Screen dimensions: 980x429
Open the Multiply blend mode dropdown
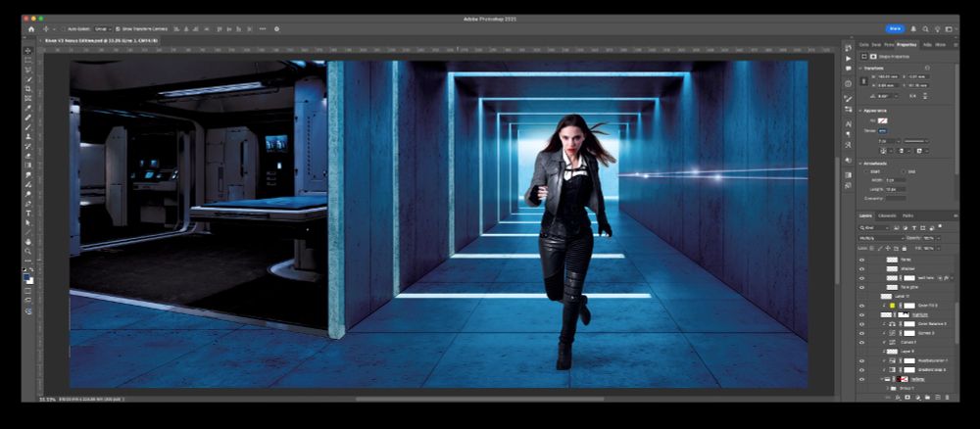pyautogui.click(x=882, y=238)
